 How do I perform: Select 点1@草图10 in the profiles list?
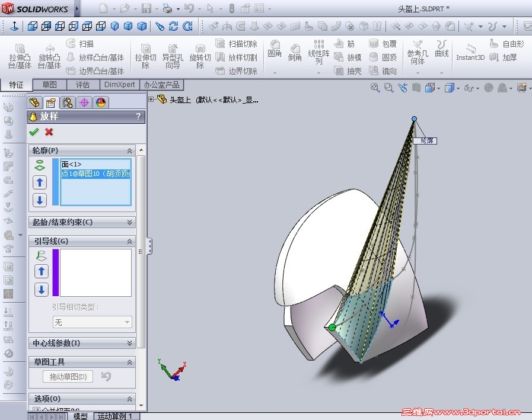95,174
